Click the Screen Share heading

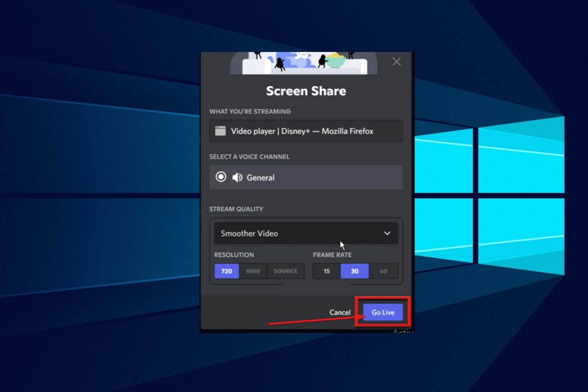[306, 91]
